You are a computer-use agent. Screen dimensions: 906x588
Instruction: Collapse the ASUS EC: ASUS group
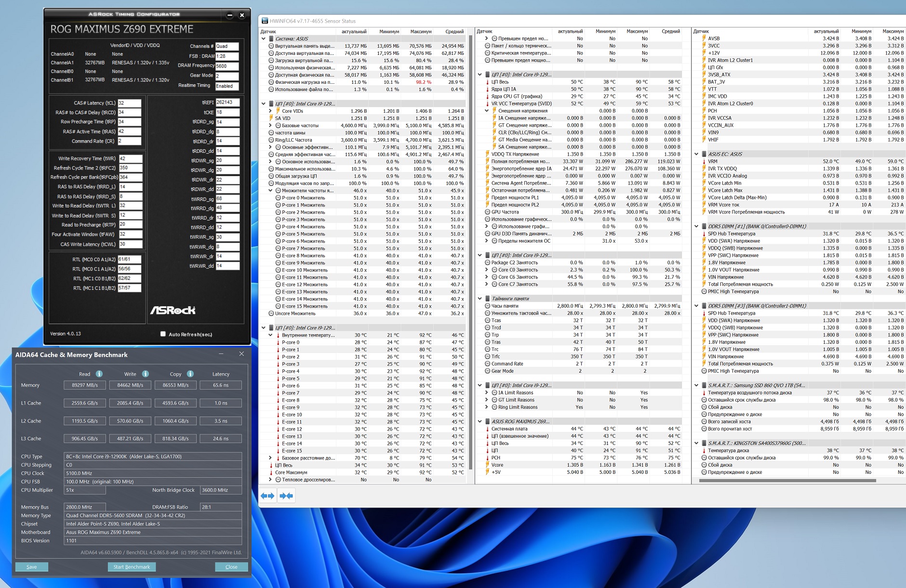pos(696,154)
